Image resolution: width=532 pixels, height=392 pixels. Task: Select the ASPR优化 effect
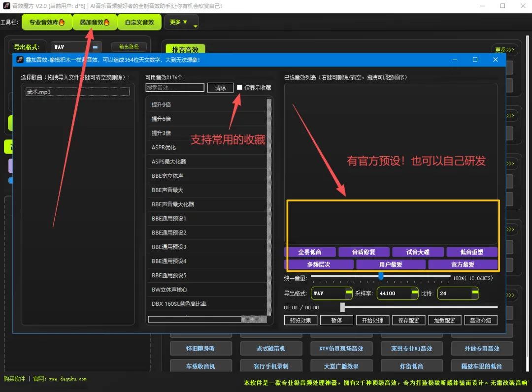[x=207, y=148]
